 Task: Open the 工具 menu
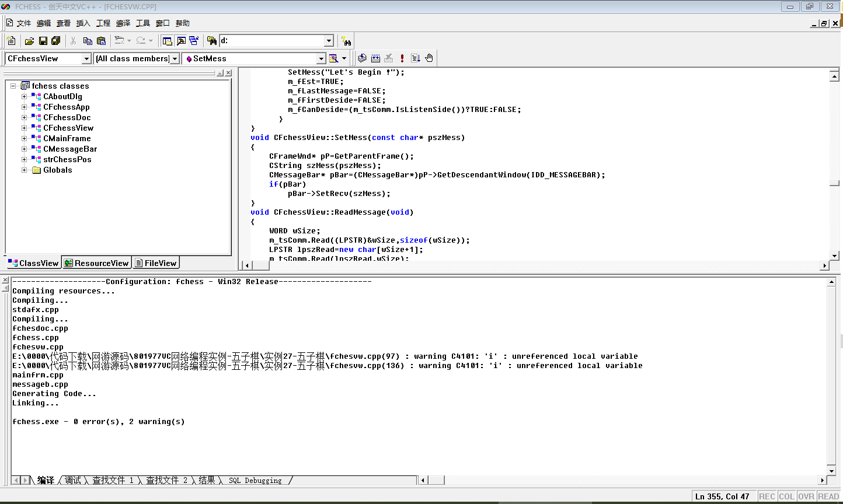point(143,23)
